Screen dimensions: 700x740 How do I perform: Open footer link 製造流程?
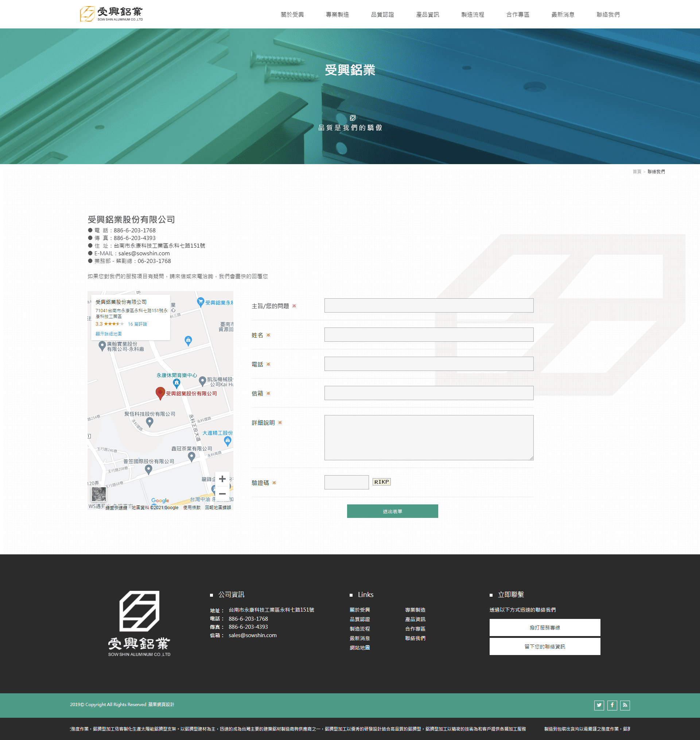(360, 629)
